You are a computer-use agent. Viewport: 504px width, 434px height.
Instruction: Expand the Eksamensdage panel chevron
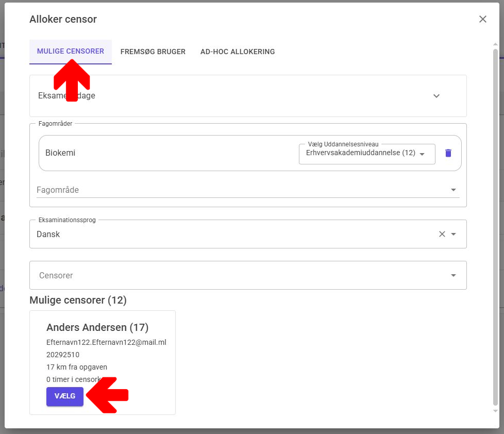436,96
